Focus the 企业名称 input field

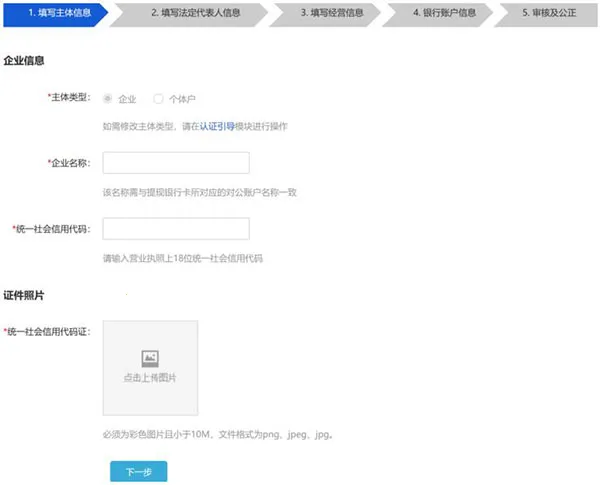(x=176, y=163)
